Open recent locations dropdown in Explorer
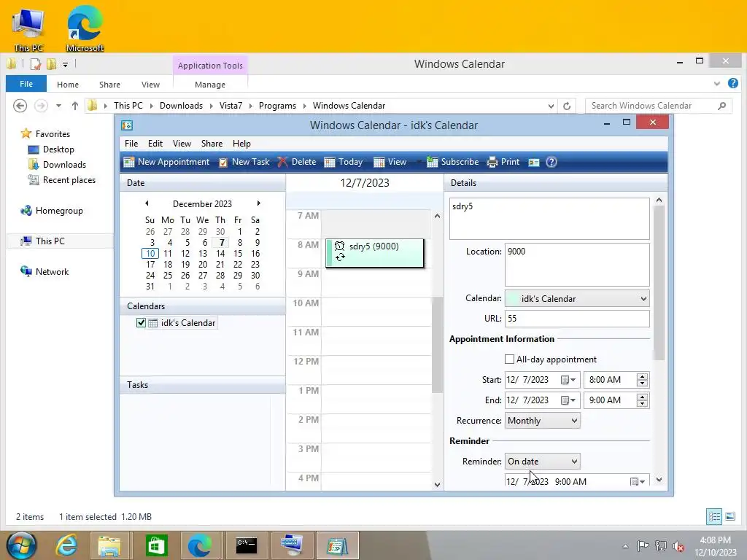The image size is (747, 560). 58,106
